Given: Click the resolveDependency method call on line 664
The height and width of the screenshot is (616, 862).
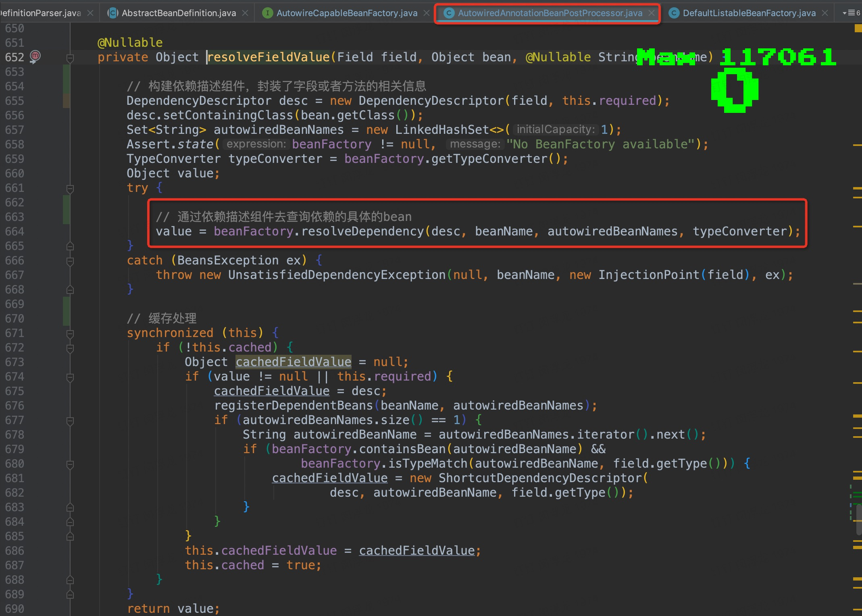Looking at the screenshot, I should [362, 231].
